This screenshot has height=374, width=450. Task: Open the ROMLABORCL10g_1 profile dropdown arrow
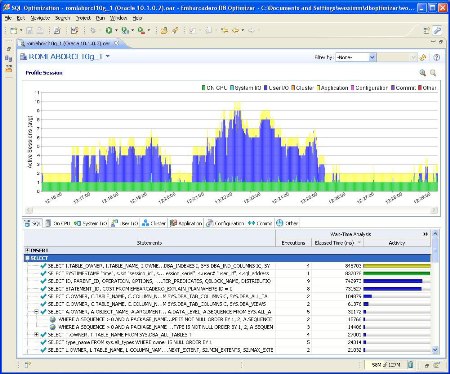[108, 57]
